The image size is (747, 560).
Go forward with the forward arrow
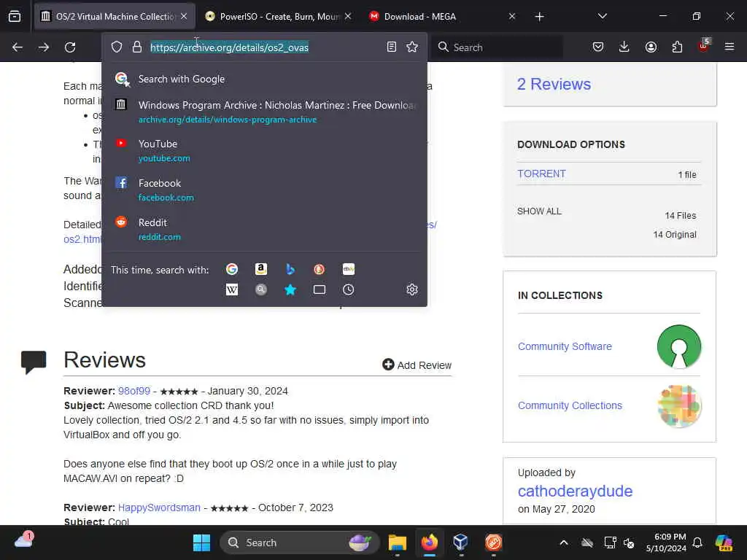tap(43, 47)
